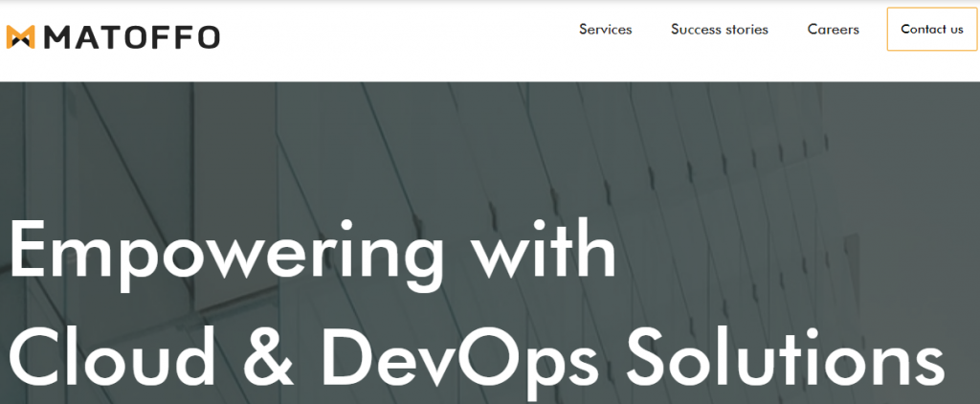Click the Contact us button
The image size is (980, 404).
(932, 30)
